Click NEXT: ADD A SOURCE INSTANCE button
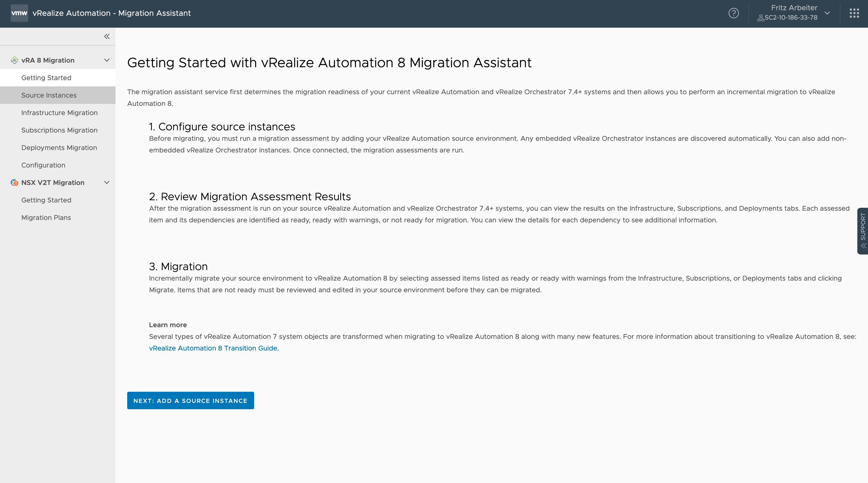Screen dimensions: 868x483 coord(190,400)
